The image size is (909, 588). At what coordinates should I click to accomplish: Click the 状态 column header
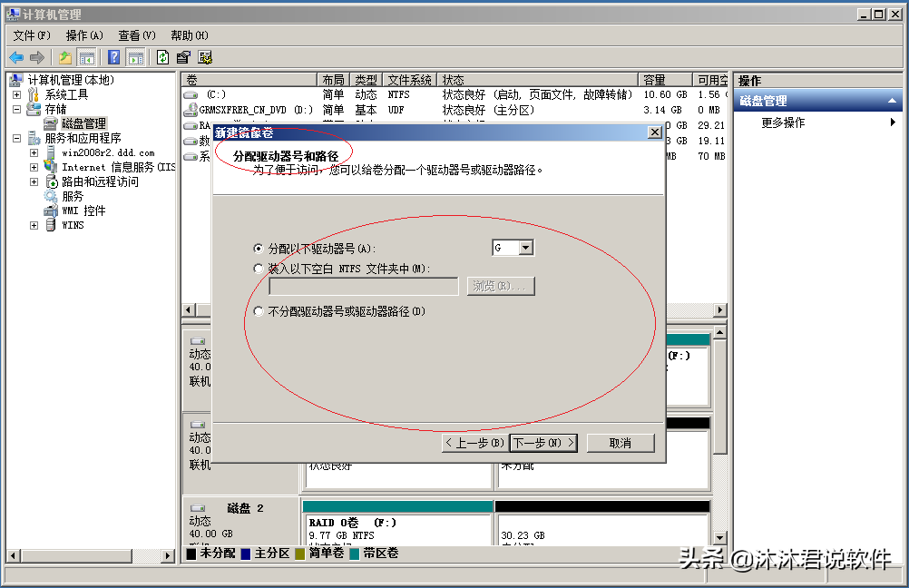pos(537,80)
